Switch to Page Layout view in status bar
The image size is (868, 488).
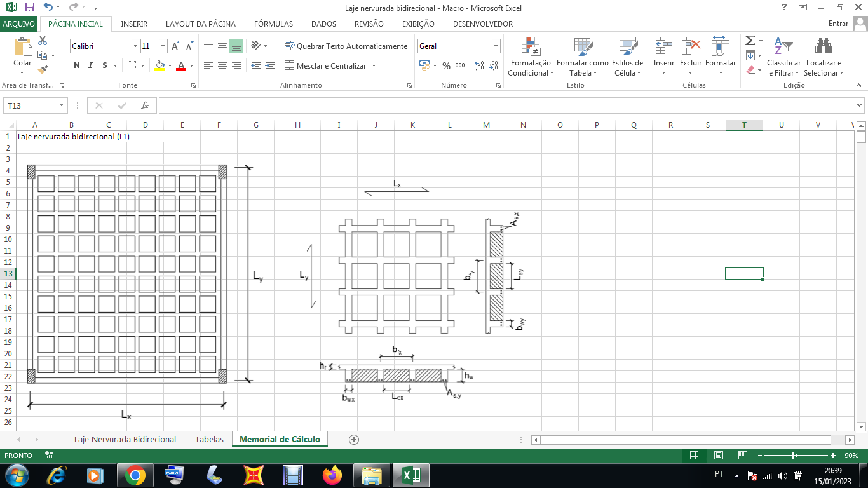(x=719, y=456)
